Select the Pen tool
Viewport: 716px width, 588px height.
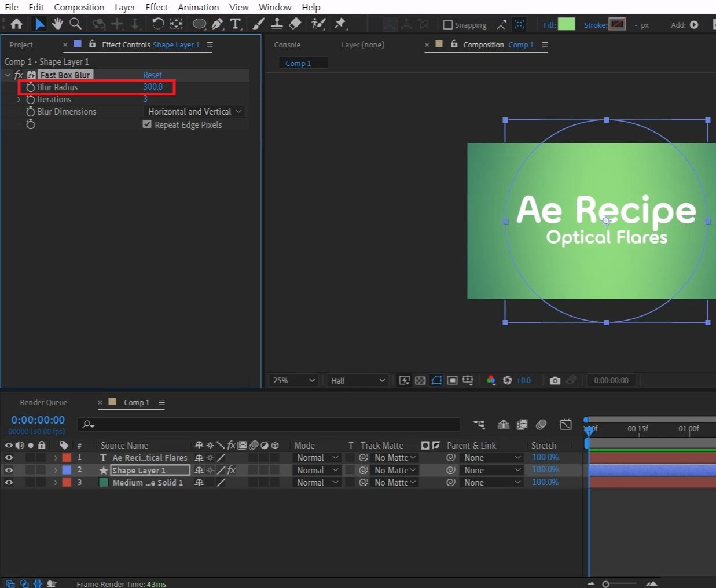(217, 24)
